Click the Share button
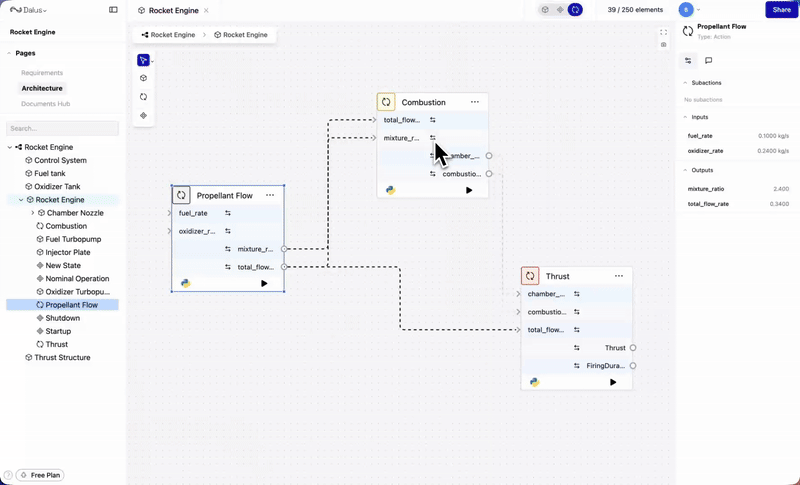Image resolution: width=800 pixels, height=485 pixels. pos(782,10)
